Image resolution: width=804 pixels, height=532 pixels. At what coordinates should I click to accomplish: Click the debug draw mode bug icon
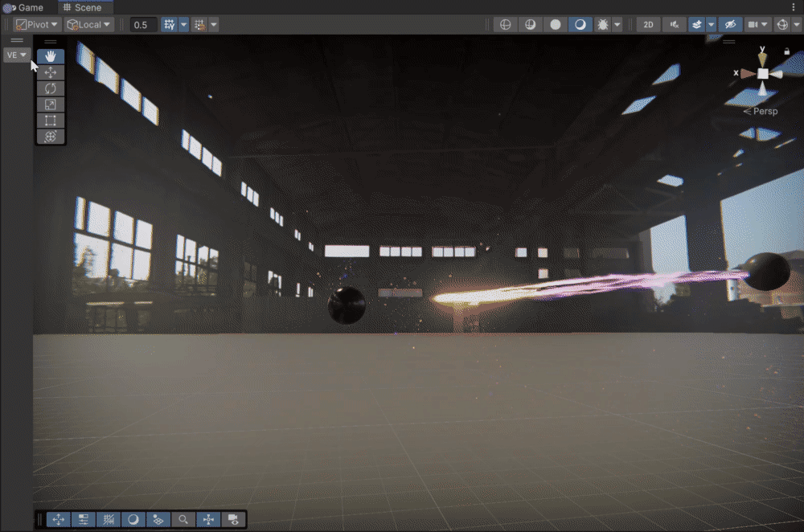603,25
